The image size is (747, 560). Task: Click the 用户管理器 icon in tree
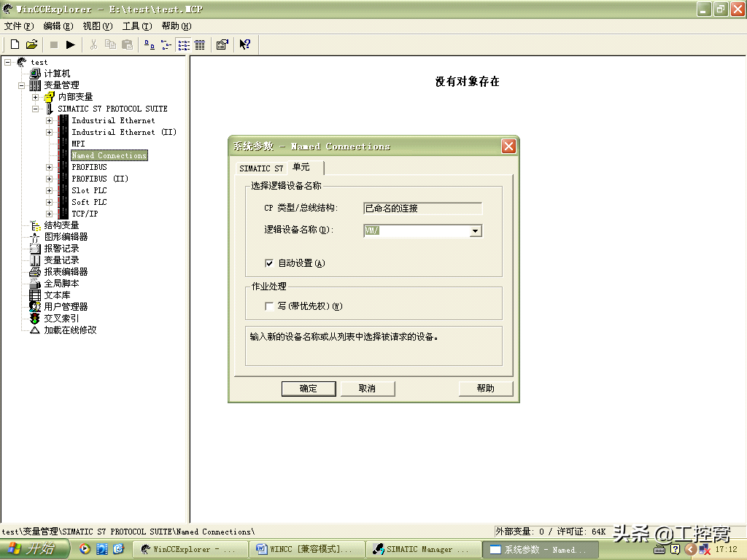click(x=35, y=307)
